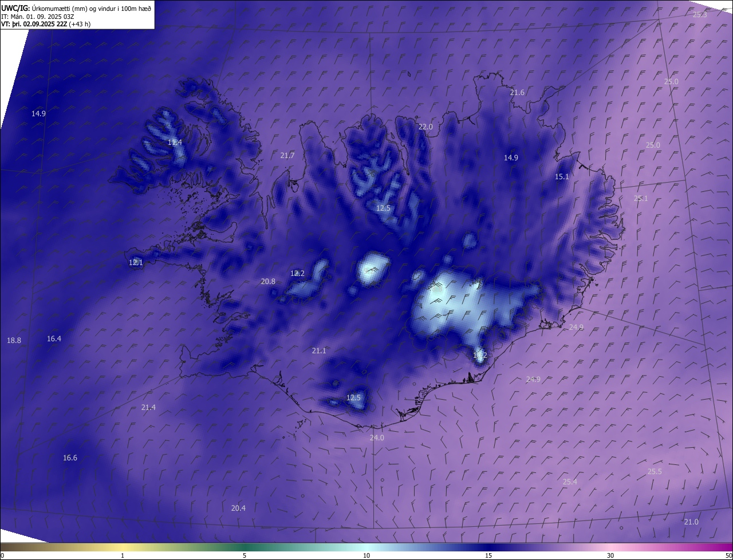
Task: Click the 18.8 value label
Action: pyautogui.click(x=14, y=340)
